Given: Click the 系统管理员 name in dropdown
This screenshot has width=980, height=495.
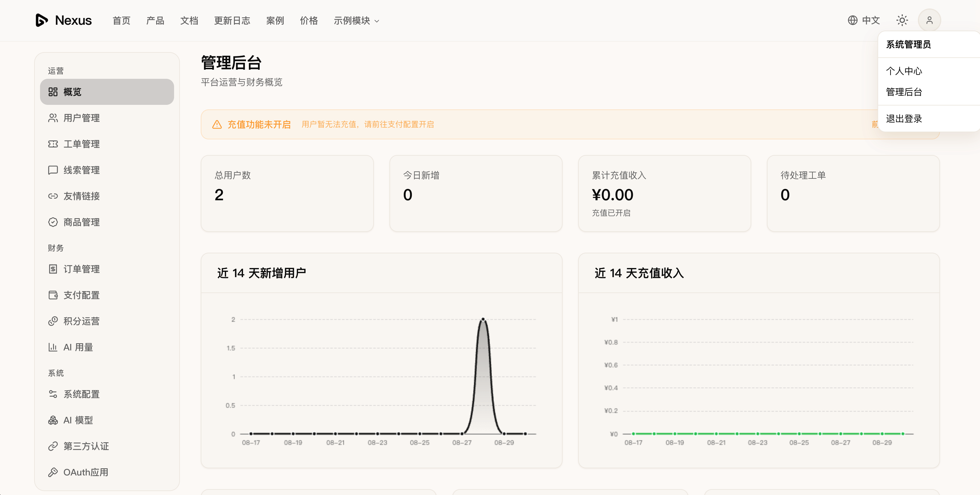Looking at the screenshot, I should click(908, 45).
